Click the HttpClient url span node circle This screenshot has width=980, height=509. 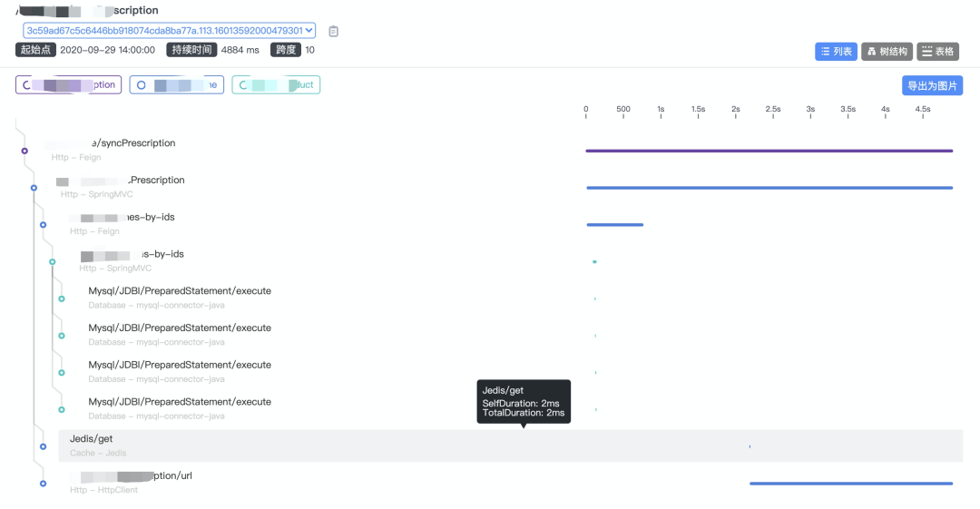[43, 484]
